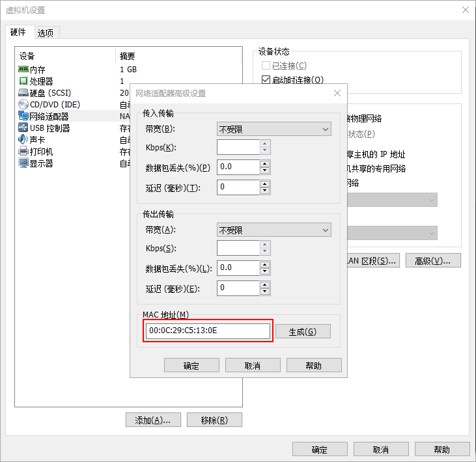
Task: Select the 打印机 printer icon
Action: point(23,151)
